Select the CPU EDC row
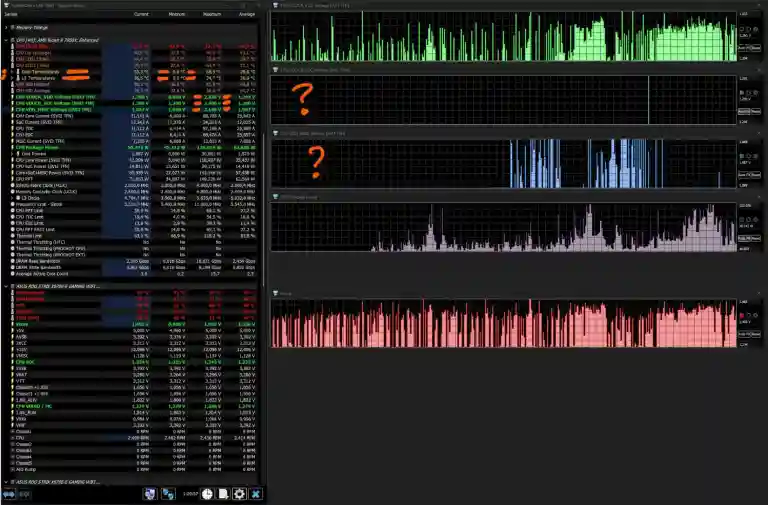 click(133, 135)
